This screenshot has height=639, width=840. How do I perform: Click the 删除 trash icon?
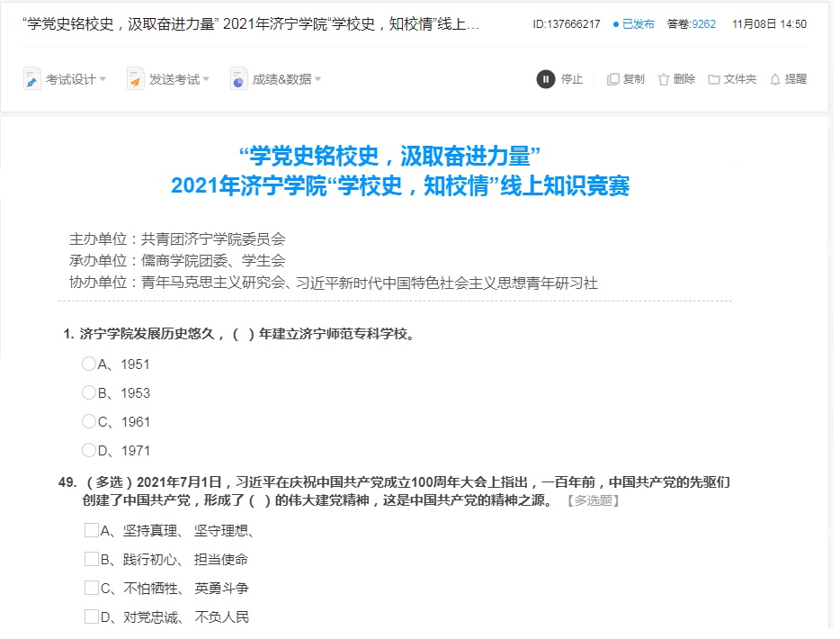tap(664, 79)
